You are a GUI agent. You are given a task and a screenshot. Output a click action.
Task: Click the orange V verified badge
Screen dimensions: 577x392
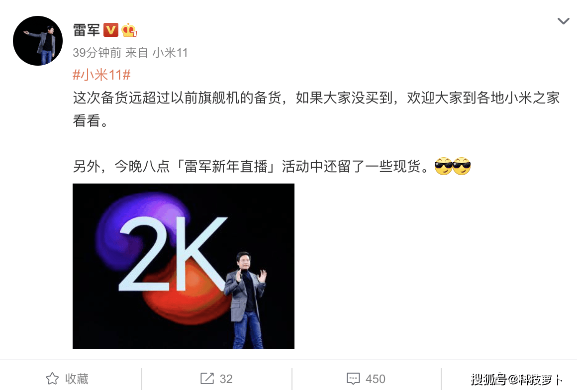coord(111,30)
